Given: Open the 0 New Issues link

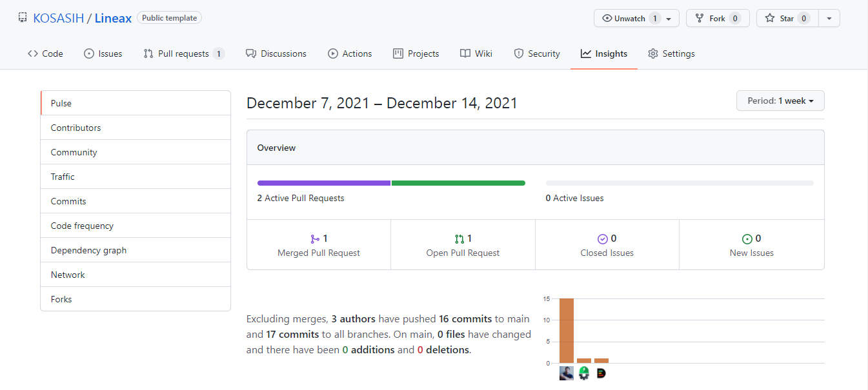Looking at the screenshot, I should pos(751,245).
